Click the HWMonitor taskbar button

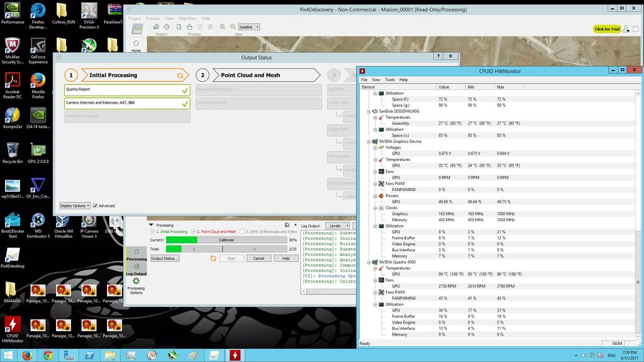[x=235, y=356]
